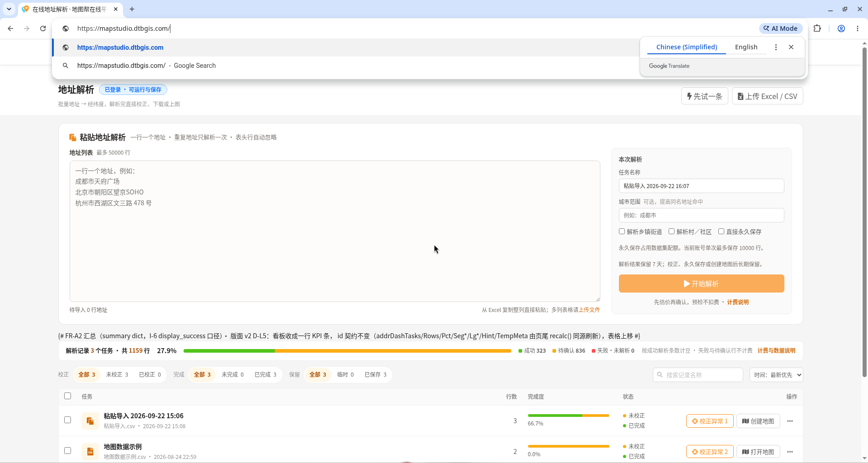Open the 计费说明 link
This screenshot has height=463, width=868.
click(x=738, y=302)
